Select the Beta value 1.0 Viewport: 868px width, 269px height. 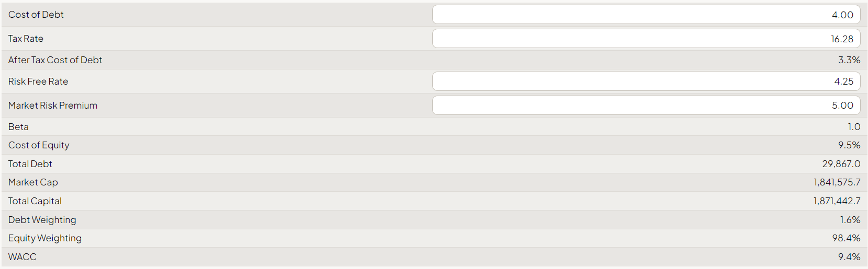pyautogui.click(x=854, y=127)
